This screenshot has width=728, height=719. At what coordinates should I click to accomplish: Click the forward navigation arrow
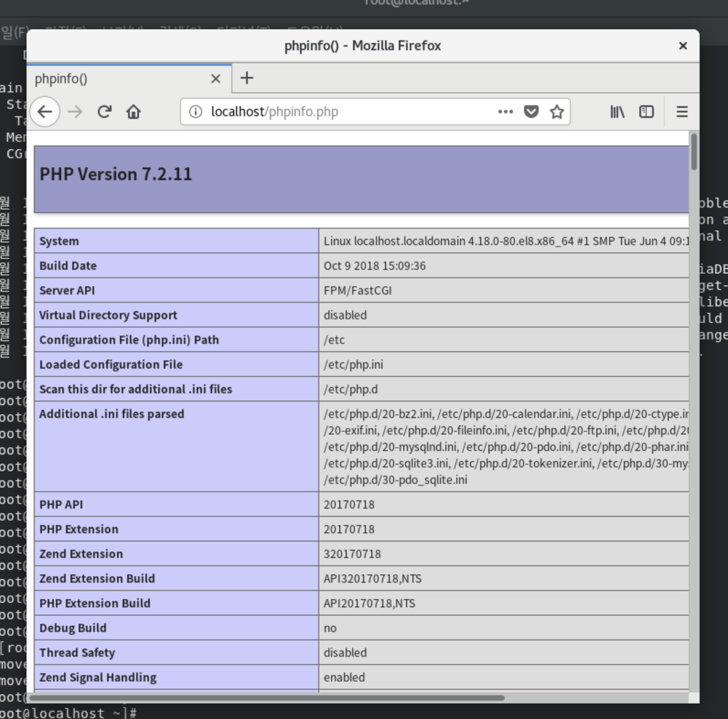coord(75,112)
